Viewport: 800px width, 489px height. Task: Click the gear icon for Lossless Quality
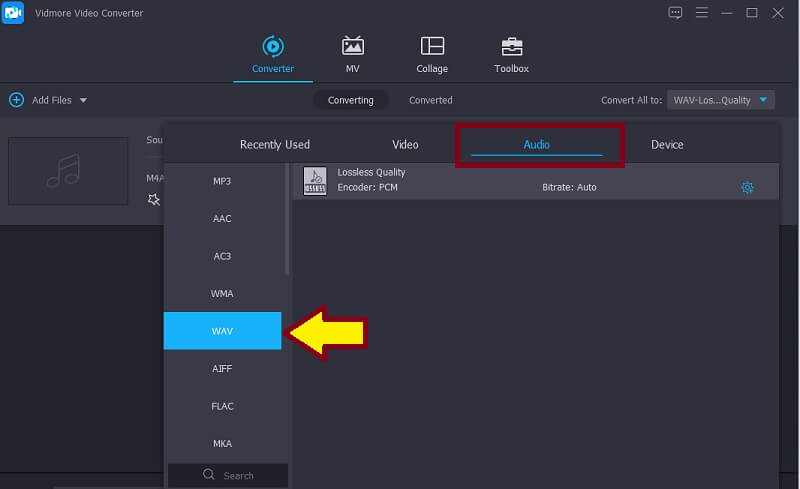click(747, 187)
